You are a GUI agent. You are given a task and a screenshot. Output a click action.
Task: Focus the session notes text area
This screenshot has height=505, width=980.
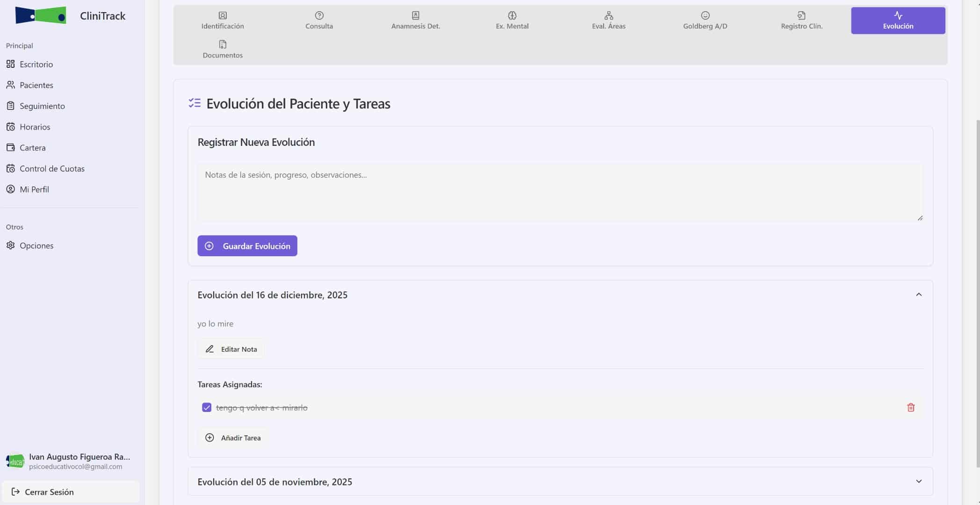tap(559, 192)
